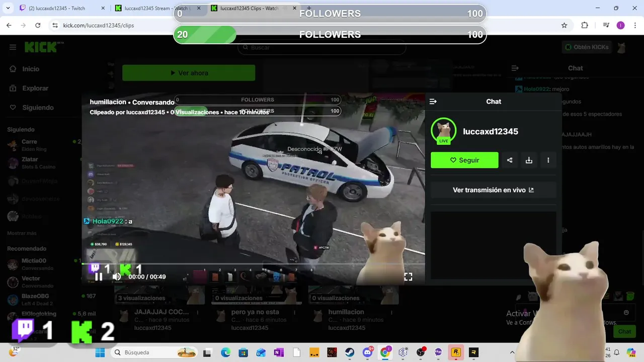Open the JAJAJJAJ COC clip title
This screenshot has width=644, height=362.
(x=162, y=312)
